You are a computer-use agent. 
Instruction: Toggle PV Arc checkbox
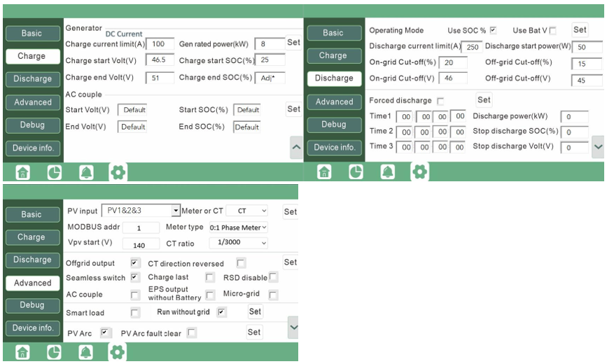tap(106, 332)
